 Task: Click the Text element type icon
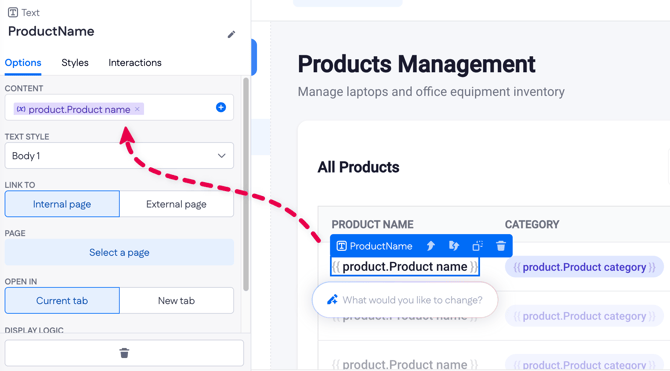tap(13, 12)
